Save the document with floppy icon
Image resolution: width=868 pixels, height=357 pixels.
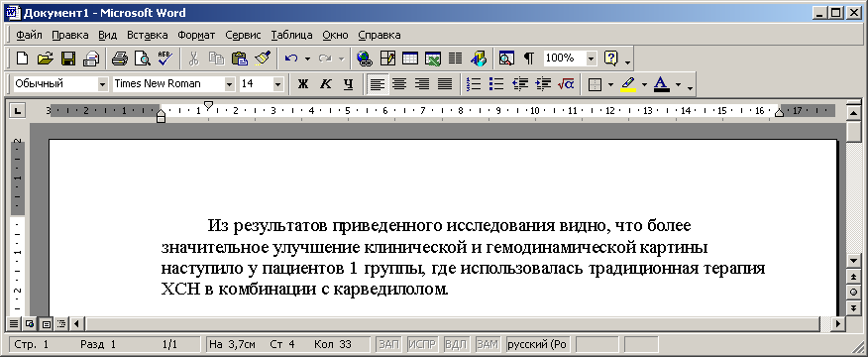pyautogui.click(x=67, y=59)
